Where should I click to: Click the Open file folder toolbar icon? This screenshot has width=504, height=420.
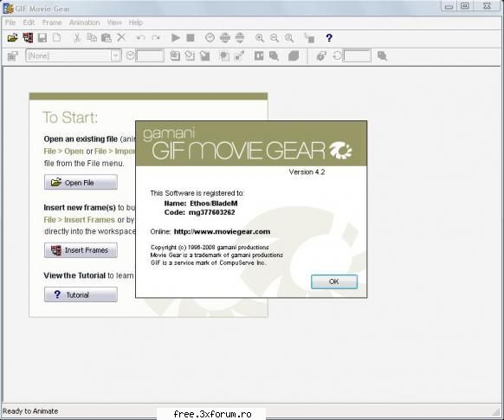(12, 38)
